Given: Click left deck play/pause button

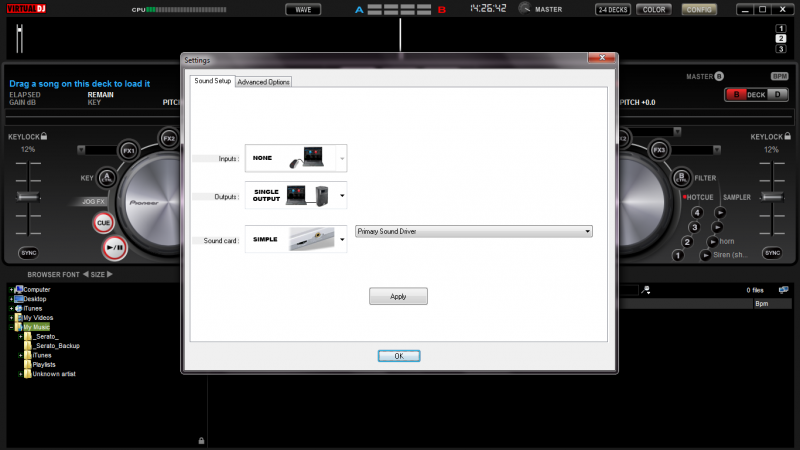Looking at the screenshot, I should click(x=114, y=248).
